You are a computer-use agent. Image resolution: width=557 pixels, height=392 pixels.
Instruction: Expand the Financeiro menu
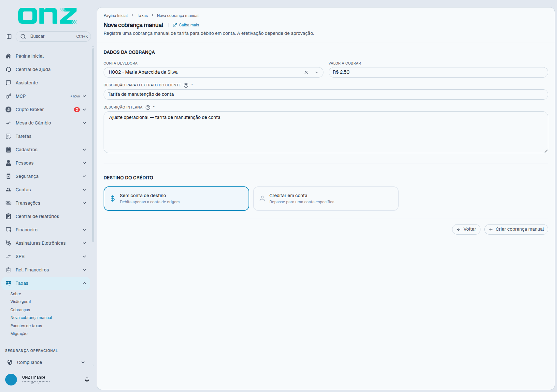coord(84,230)
